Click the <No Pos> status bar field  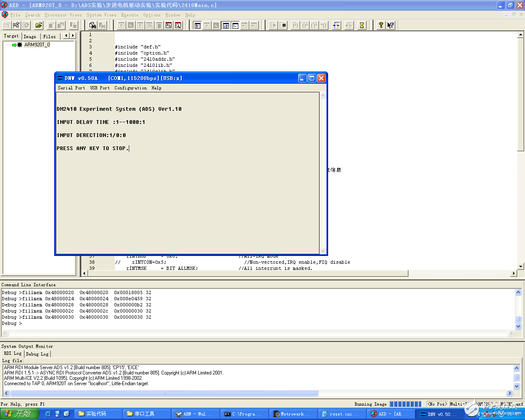pyautogui.click(x=437, y=404)
